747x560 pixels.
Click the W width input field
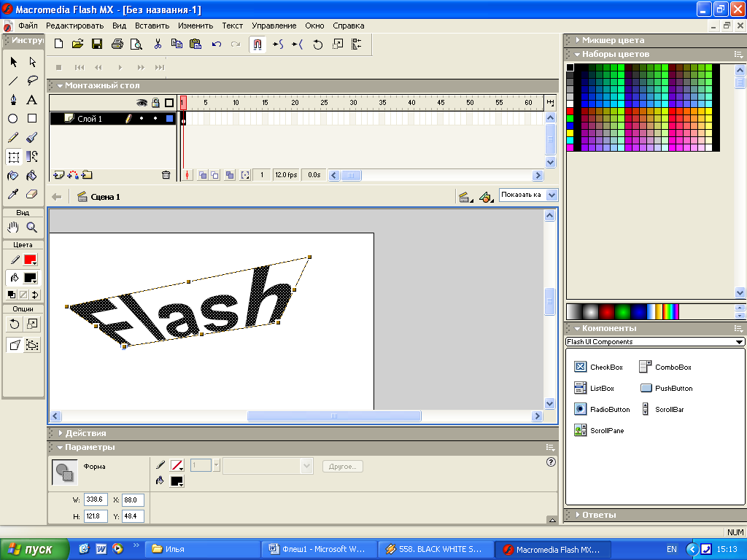96,499
